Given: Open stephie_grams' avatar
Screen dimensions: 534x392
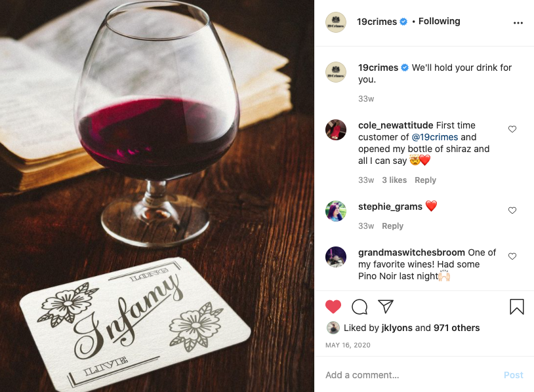Looking at the screenshot, I should tap(336, 211).
